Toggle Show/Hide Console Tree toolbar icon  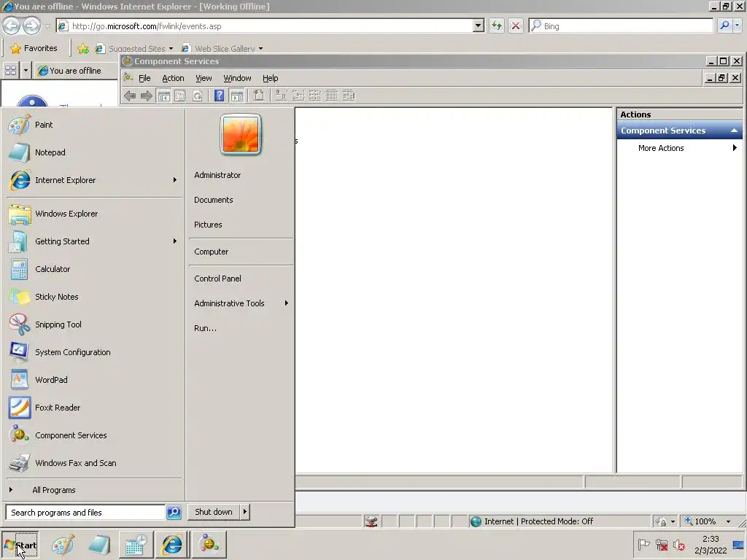click(164, 96)
